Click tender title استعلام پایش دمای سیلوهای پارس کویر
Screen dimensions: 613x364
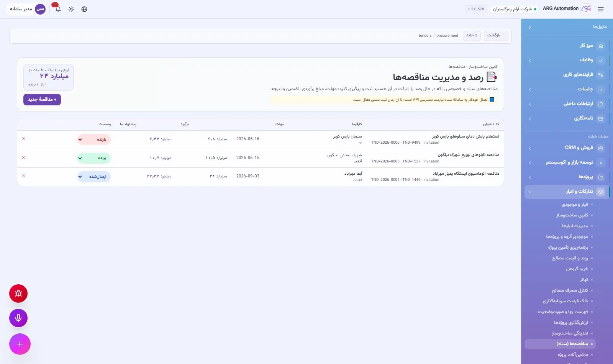tap(465, 136)
